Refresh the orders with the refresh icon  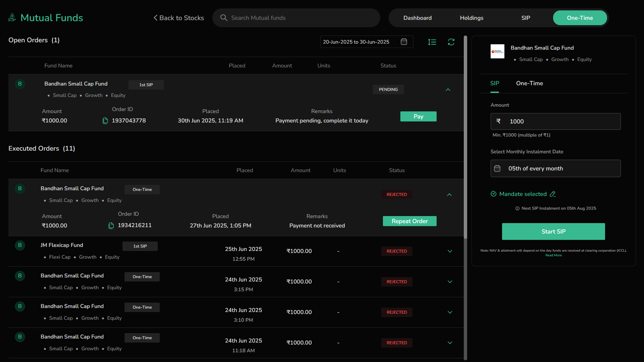tap(451, 42)
